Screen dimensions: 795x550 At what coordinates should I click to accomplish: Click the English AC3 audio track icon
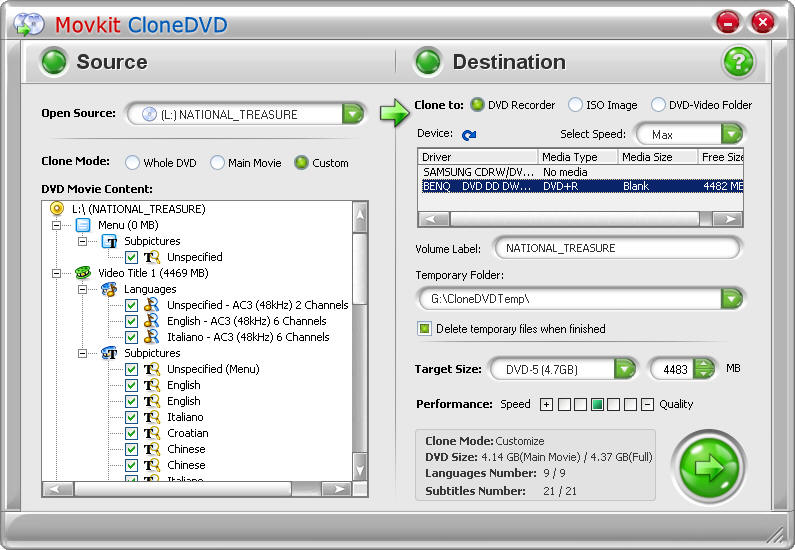coord(152,321)
